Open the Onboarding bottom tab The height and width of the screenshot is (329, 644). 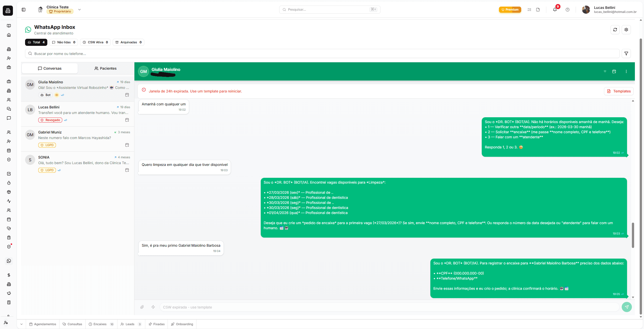click(x=182, y=324)
